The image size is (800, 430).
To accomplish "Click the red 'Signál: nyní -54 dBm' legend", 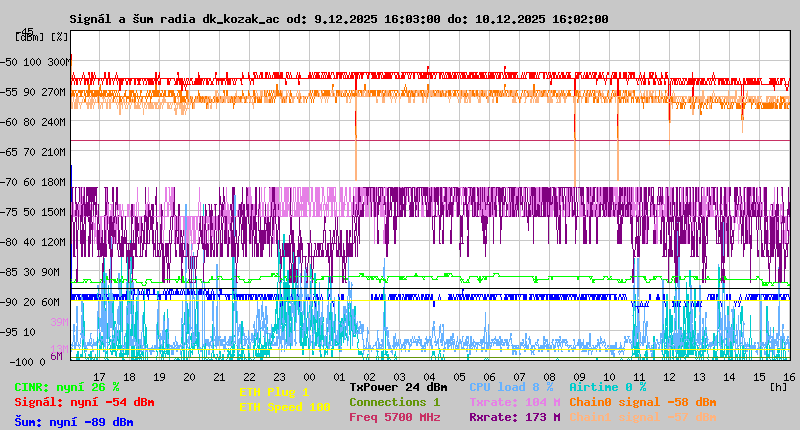I will pyautogui.click(x=84, y=402).
